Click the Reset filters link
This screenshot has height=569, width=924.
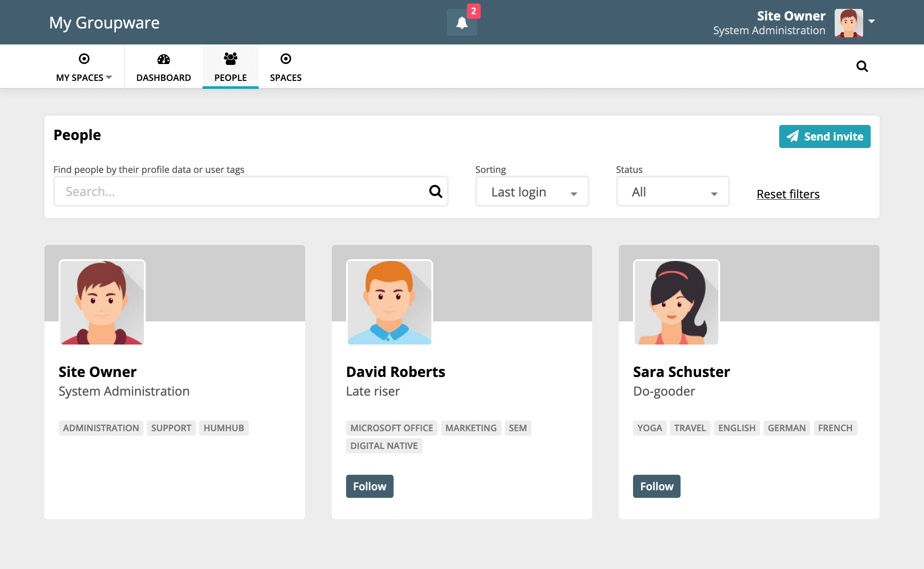point(788,194)
